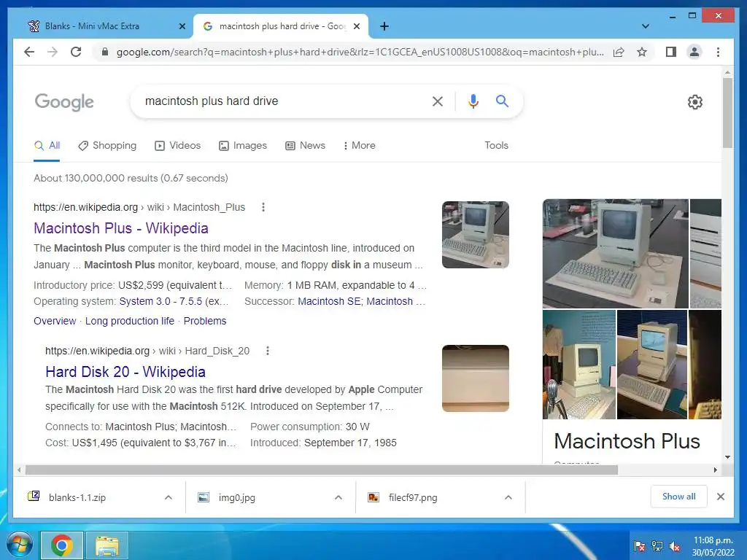Open Macintosh Plus - Wikipedia result
This screenshot has width=747, height=560.
(121, 228)
